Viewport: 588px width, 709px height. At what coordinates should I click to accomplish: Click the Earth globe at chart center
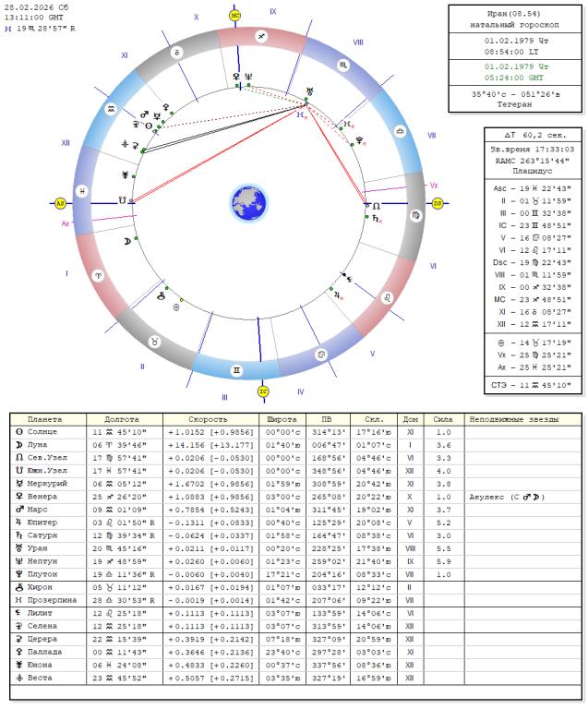coord(248,201)
